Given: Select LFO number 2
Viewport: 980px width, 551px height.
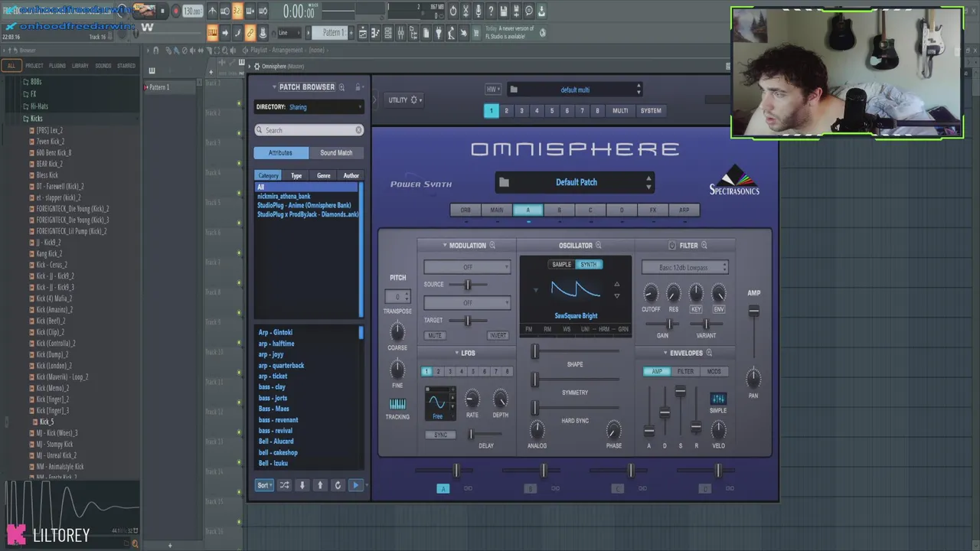Looking at the screenshot, I should point(438,372).
